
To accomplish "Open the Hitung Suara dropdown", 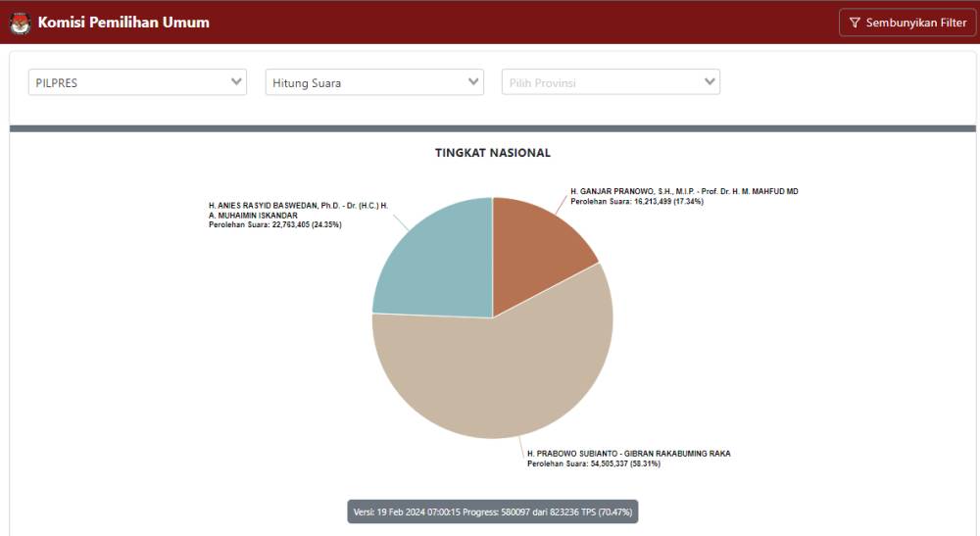I will tap(374, 82).
